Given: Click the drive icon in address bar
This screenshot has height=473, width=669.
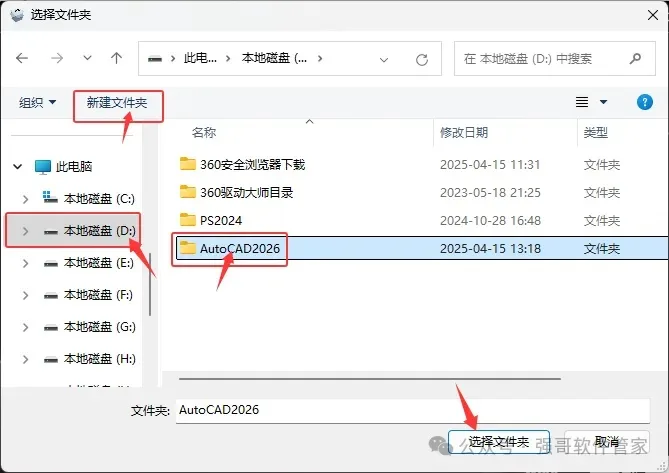Looking at the screenshot, I should 155,59.
